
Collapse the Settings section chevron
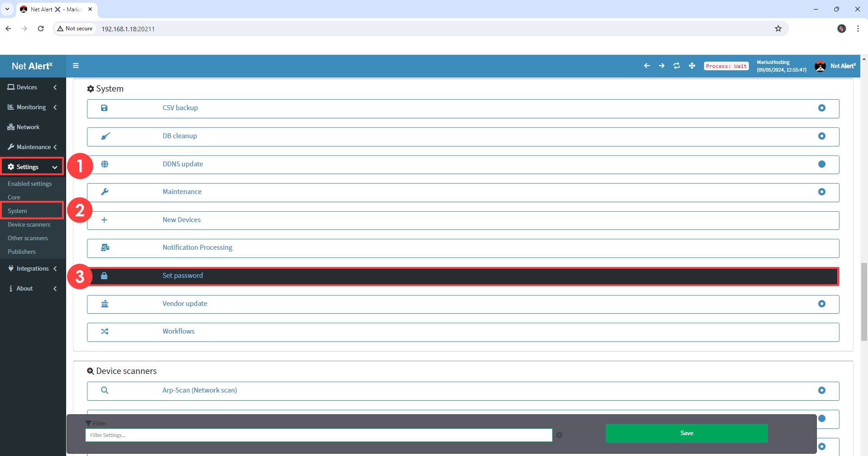54,167
